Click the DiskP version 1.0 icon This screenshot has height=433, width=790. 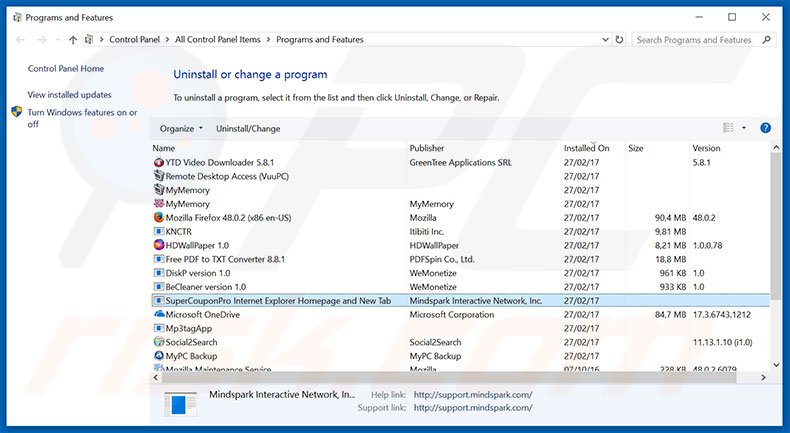159,273
